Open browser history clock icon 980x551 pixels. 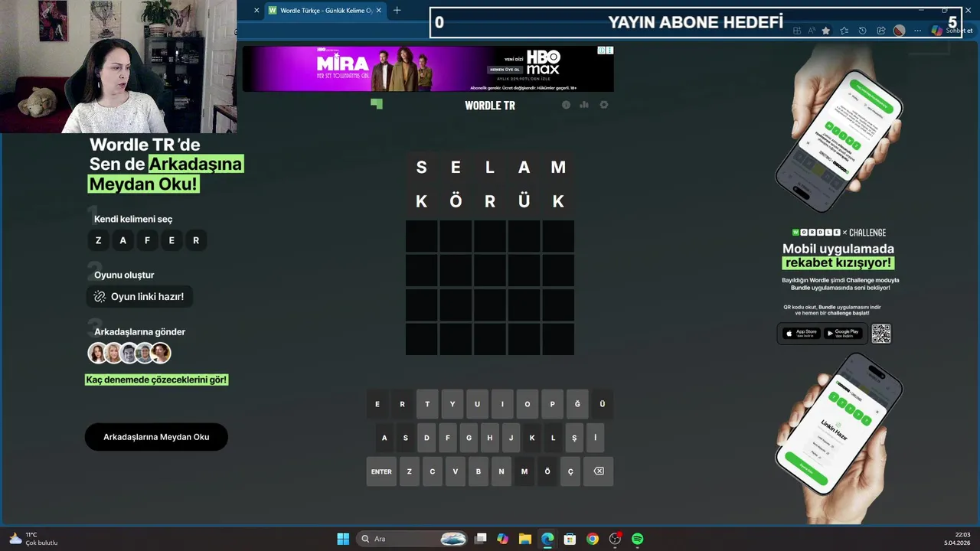click(862, 31)
